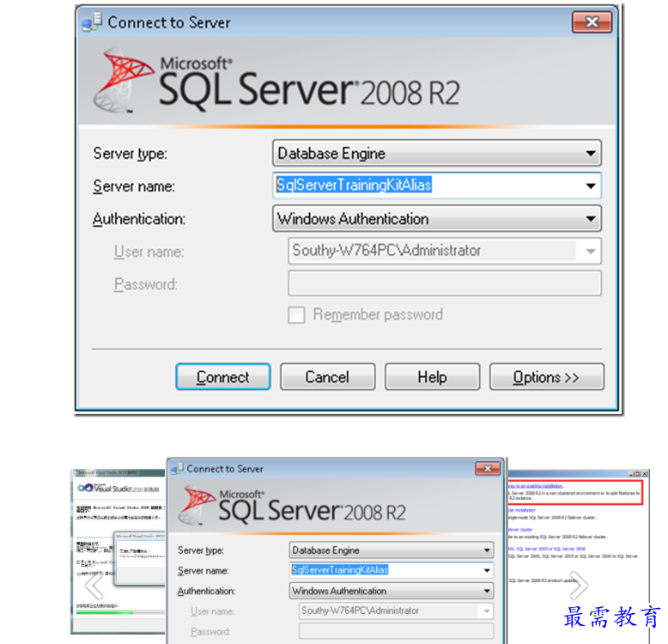Expand disabled User name dropdown in large dialog
The width and height of the screenshot is (668, 644).
click(591, 252)
